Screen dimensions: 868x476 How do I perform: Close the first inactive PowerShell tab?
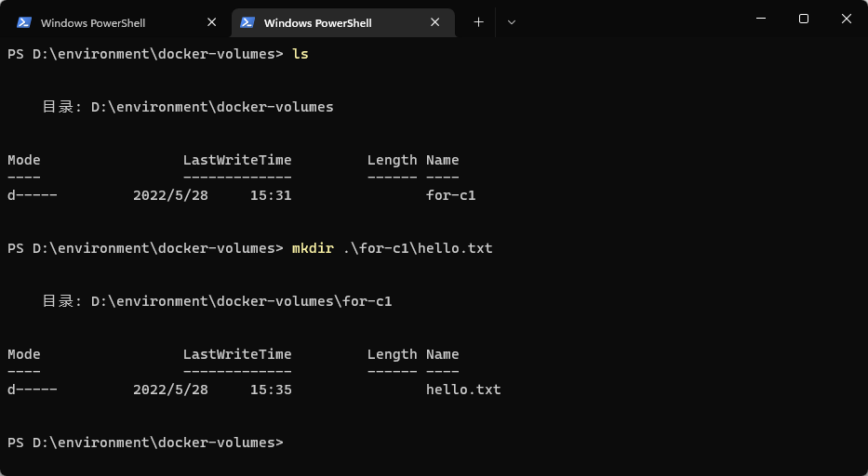pos(212,22)
